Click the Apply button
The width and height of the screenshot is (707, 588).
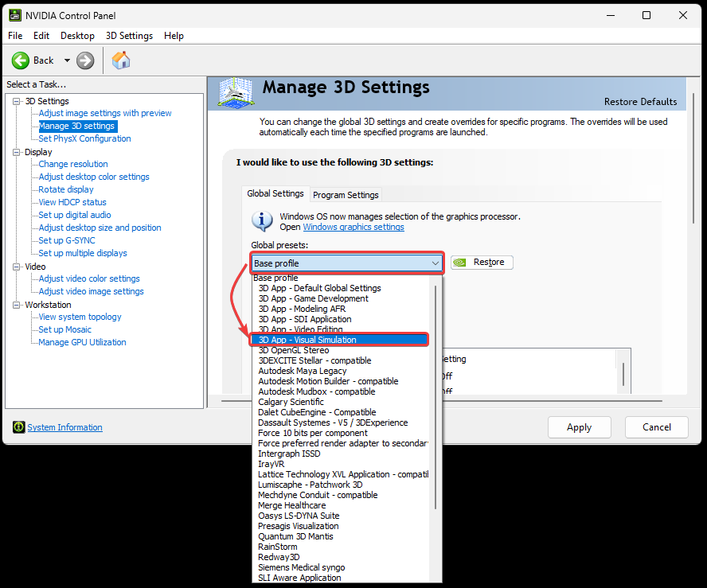point(580,427)
